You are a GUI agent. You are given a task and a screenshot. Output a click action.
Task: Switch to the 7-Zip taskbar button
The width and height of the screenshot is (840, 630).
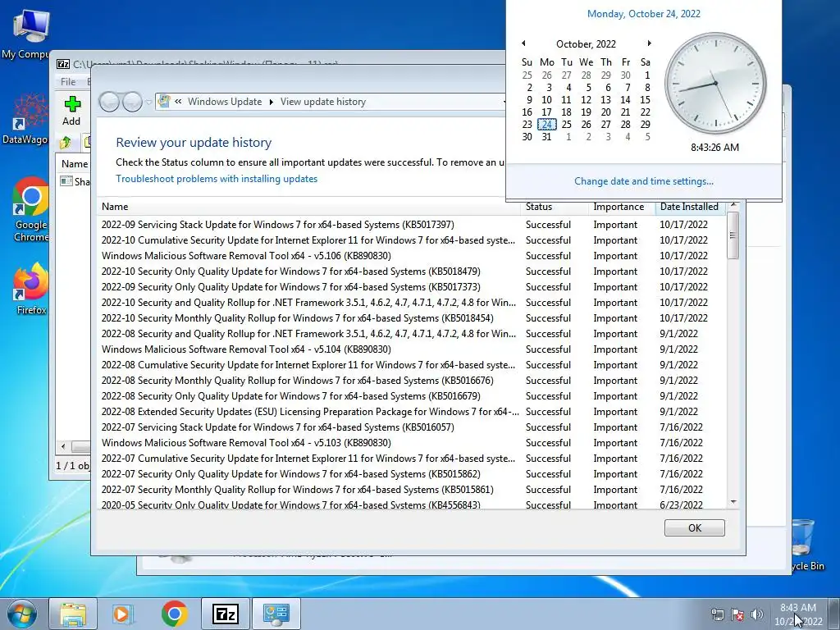click(226, 614)
